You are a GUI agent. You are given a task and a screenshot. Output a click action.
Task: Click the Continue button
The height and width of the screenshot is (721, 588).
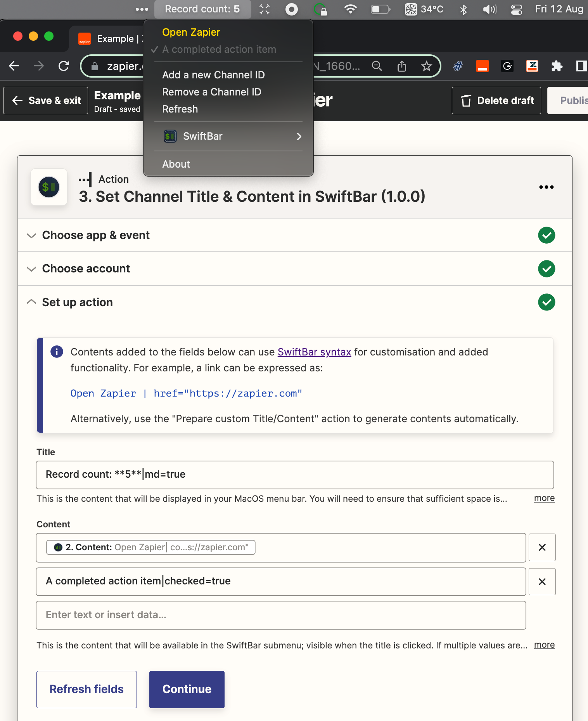point(187,690)
